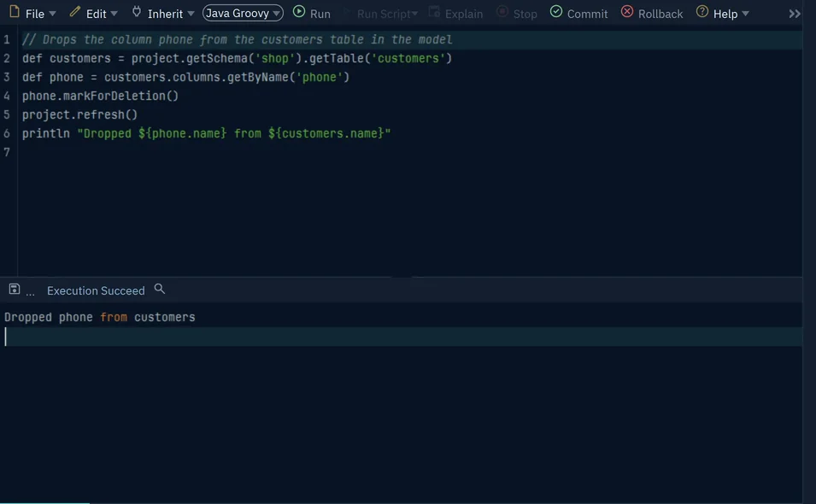
Task: Commit the changes
Action: [578, 14]
